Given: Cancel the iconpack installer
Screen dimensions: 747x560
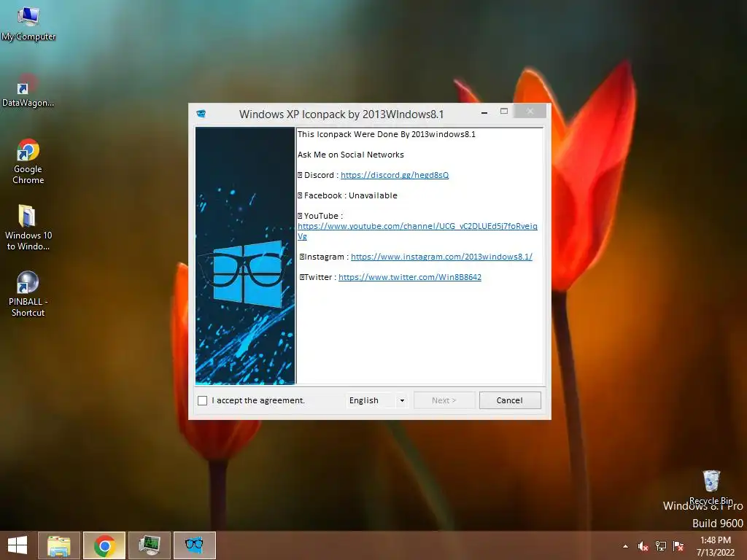Looking at the screenshot, I should coord(510,400).
